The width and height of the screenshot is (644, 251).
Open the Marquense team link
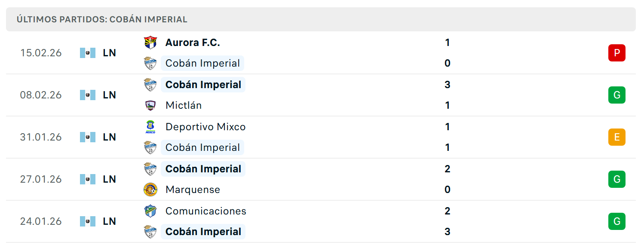coord(193,190)
